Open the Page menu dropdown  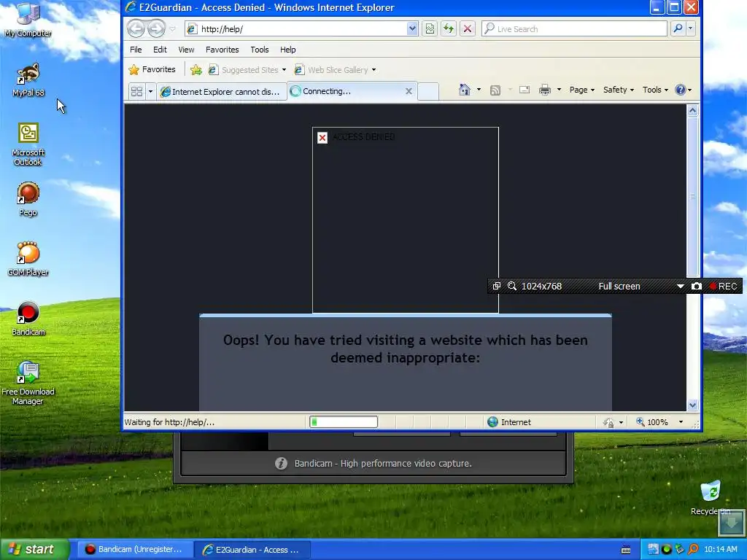[x=581, y=90]
